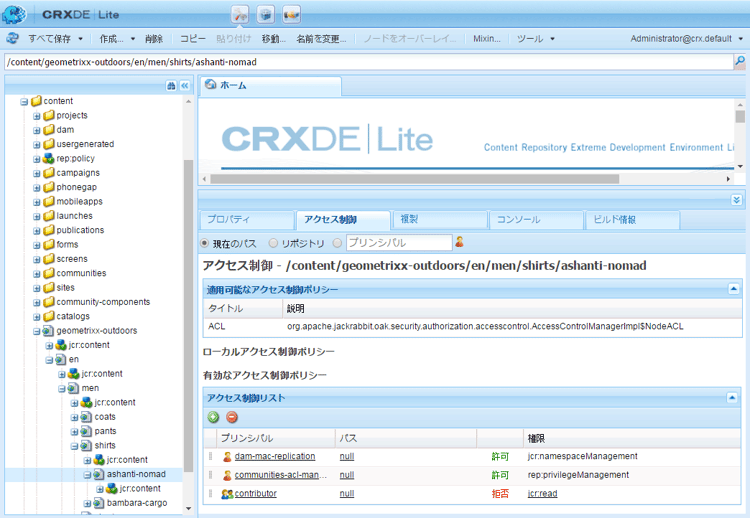Click the Delete toolbar button
This screenshot has width=750, height=518.
(154, 39)
